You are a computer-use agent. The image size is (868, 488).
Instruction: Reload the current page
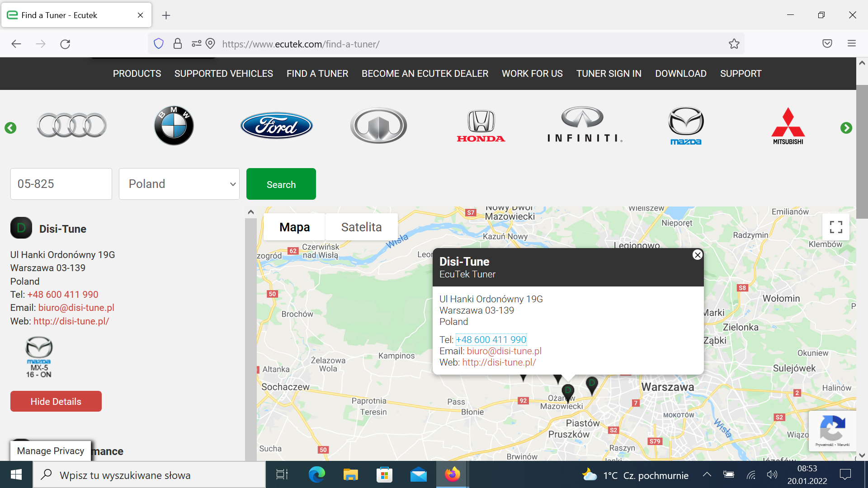coord(65,44)
